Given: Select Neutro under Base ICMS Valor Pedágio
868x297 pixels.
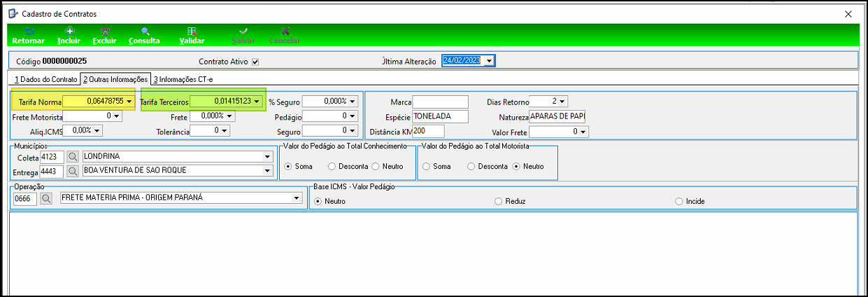Looking at the screenshot, I should pos(318,202).
